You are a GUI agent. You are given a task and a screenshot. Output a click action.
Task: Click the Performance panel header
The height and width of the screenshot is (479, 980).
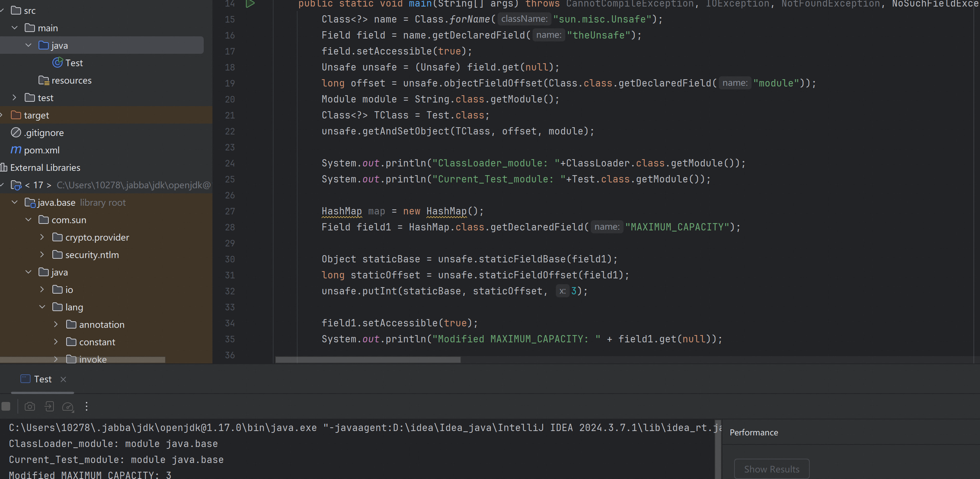point(754,432)
